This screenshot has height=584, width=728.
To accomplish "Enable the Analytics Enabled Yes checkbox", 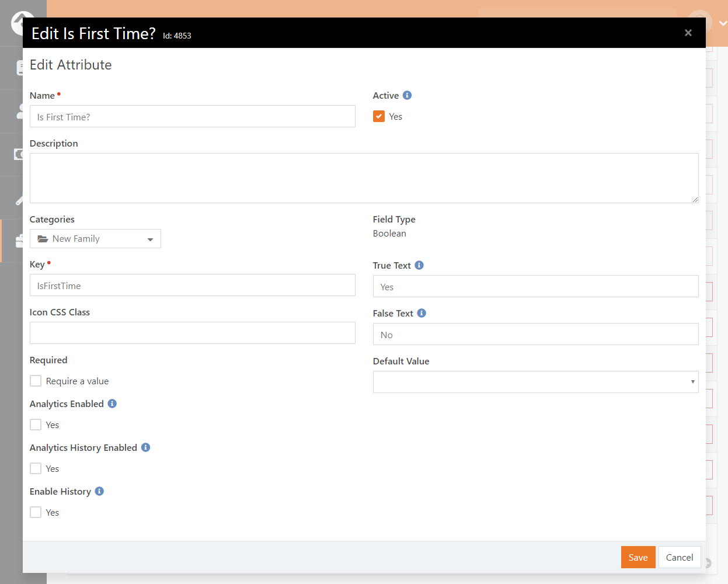I will (x=36, y=425).
